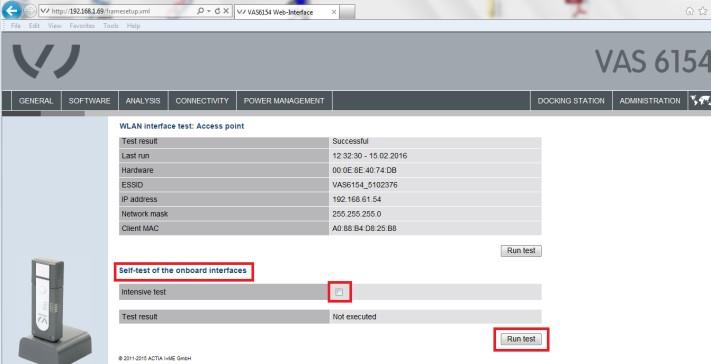The width and height of the screenshot is (711, 364).
Task: Run the onboard interfaces self-test
Action: [x=521, y=339]
